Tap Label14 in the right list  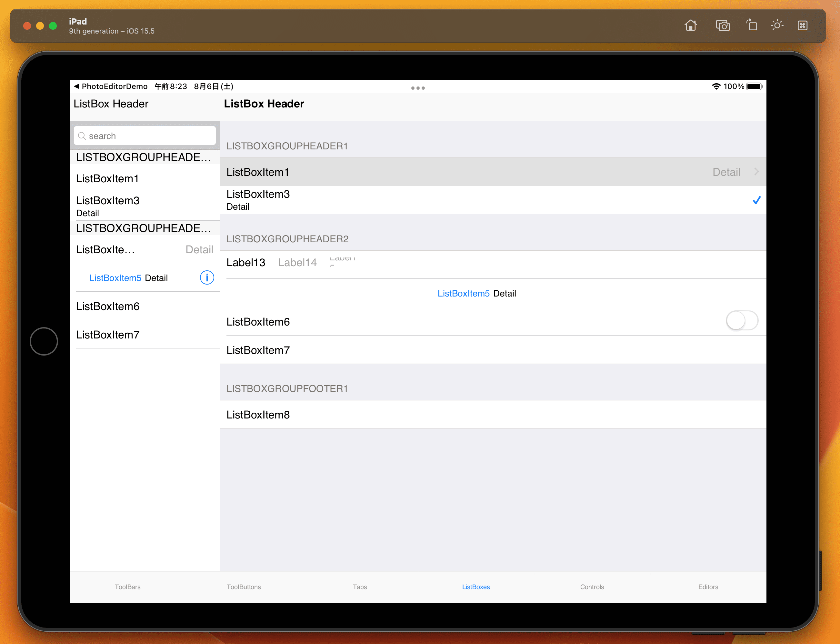tap(297, 263)
